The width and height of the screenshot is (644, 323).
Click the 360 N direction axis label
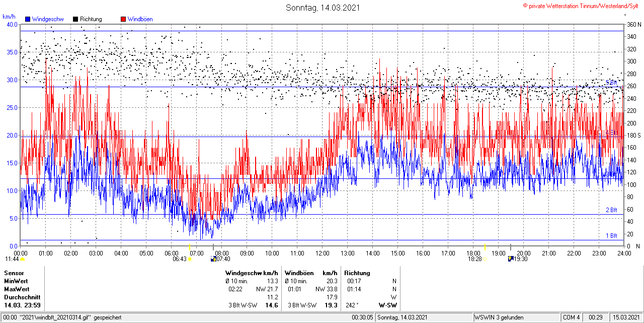pyautogui.click(x=633, y=24)
